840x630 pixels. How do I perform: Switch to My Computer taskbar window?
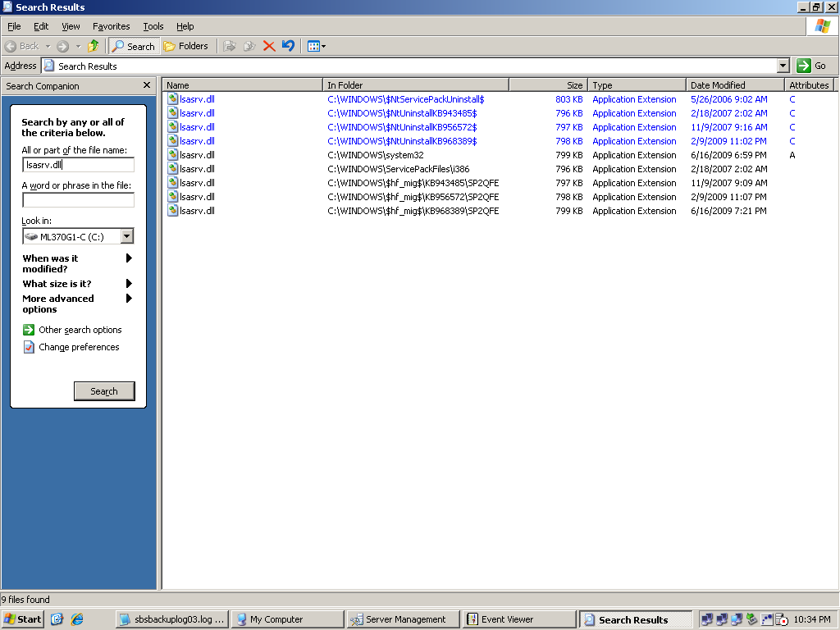tap(288, 619)
